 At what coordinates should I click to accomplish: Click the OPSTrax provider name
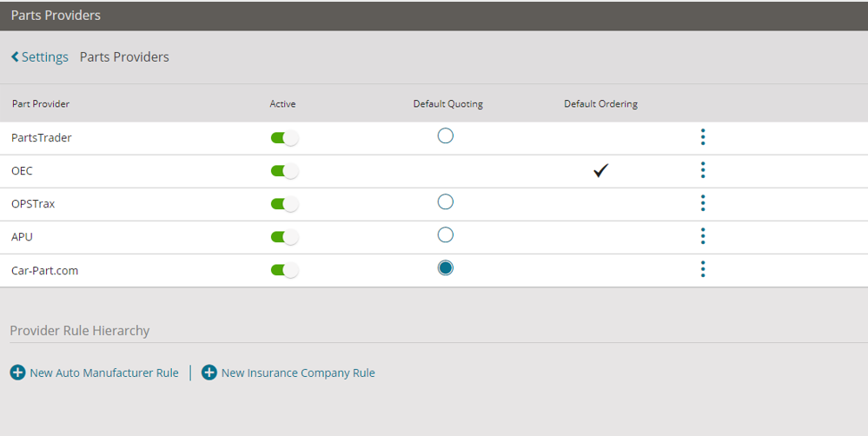[x=33, y=203]
